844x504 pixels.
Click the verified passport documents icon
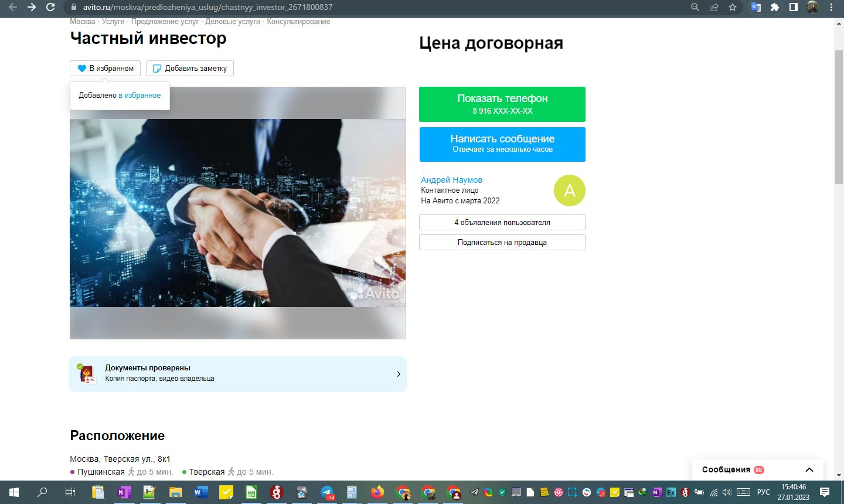(x=87, y=374)
